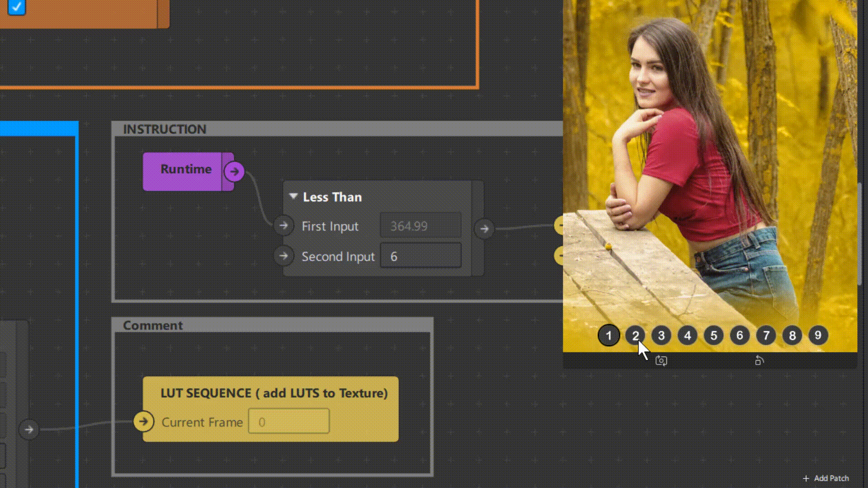Select the purple Runtime patch

(x=185, y=169)
